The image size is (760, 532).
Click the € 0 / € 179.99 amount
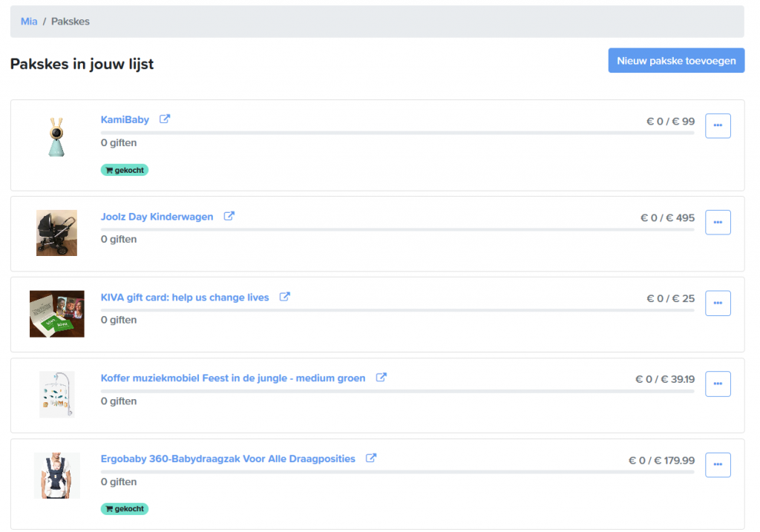pyautogui.click(x=661, y=460)
